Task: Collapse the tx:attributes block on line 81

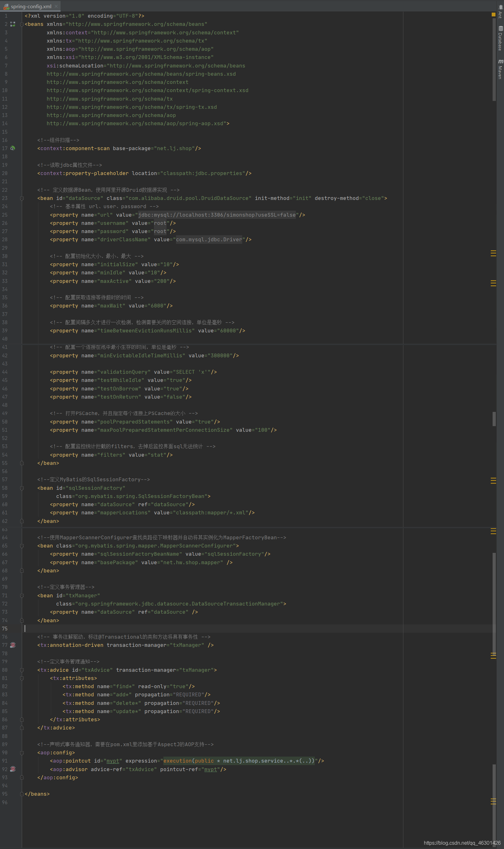Action: tap(22, 678)
